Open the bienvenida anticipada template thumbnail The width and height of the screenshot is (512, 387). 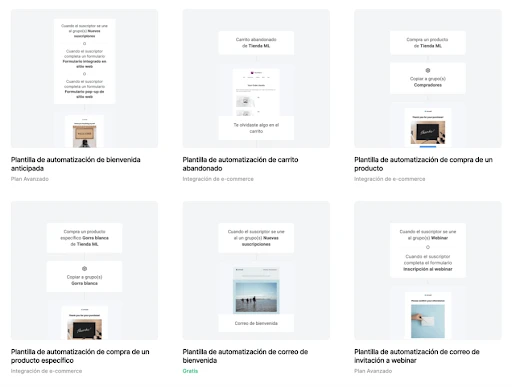click(84, 78)
